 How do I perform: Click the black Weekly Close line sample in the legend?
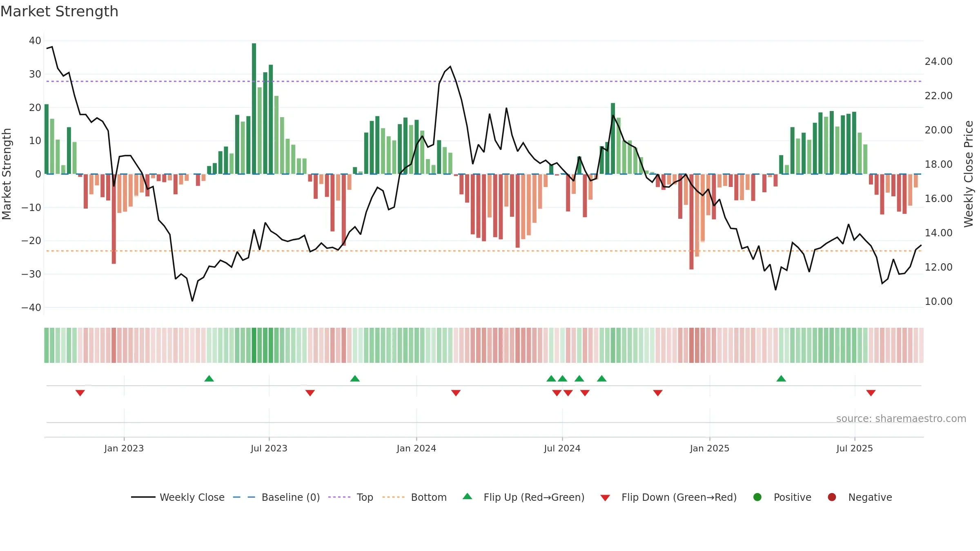[143, 497]
